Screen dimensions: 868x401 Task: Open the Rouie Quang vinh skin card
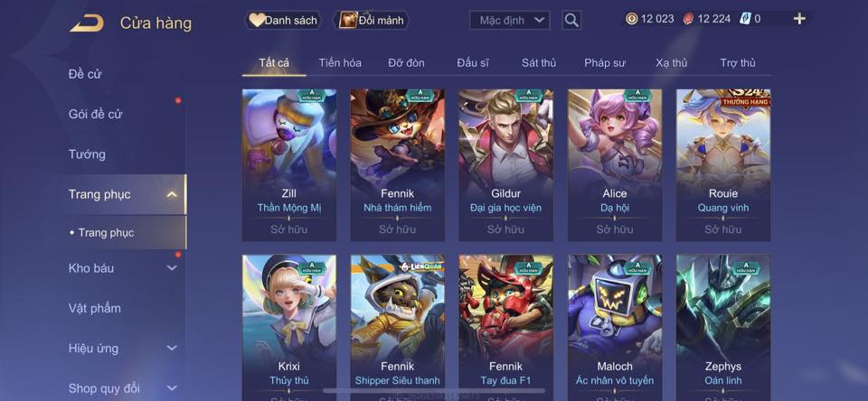[x=723, y=165]
